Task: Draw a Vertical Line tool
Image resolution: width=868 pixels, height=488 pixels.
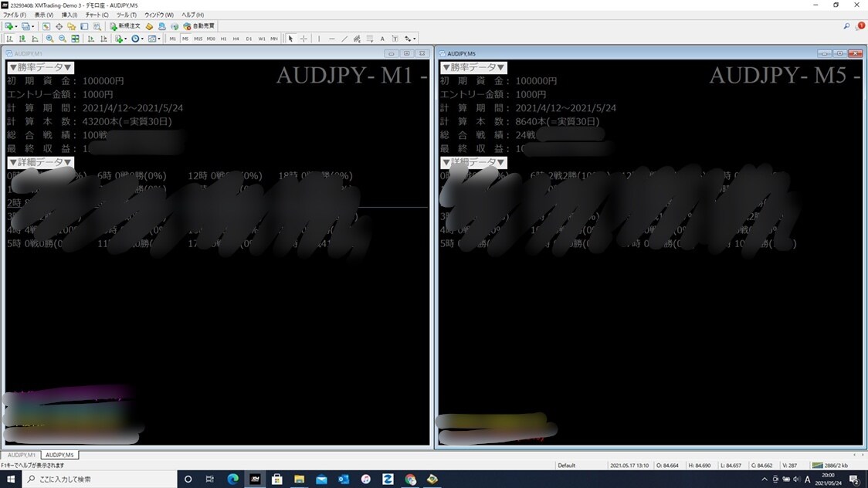Action: (319, 39)
